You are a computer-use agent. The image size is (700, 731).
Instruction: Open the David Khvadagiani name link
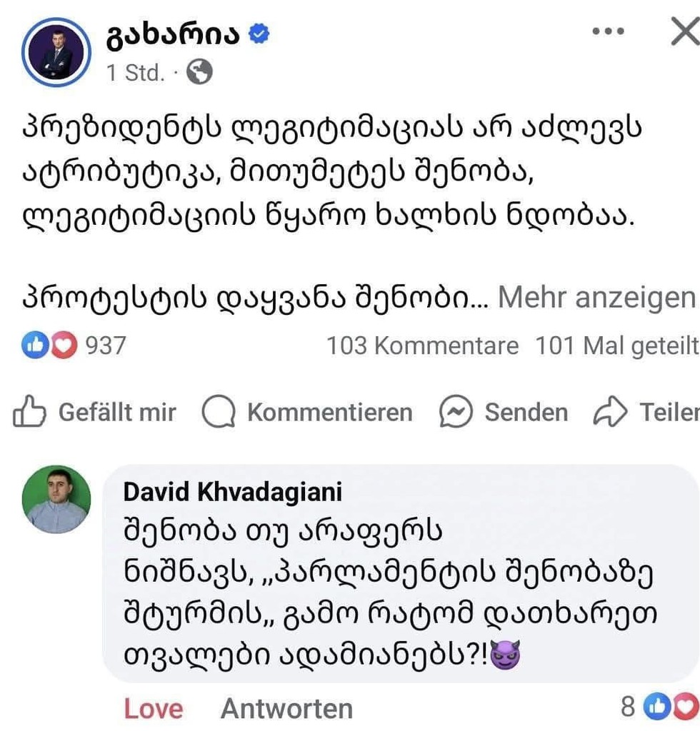(x=233, y=492)
